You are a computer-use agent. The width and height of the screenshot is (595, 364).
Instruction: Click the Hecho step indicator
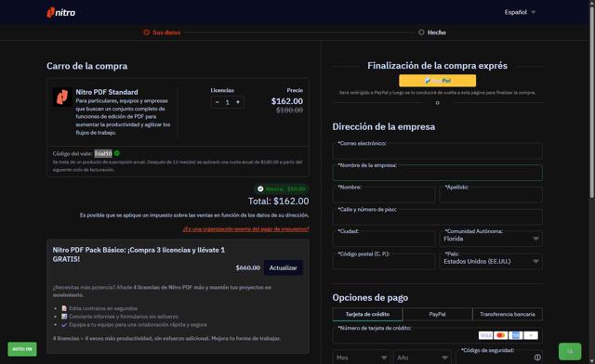click(431, 32)
